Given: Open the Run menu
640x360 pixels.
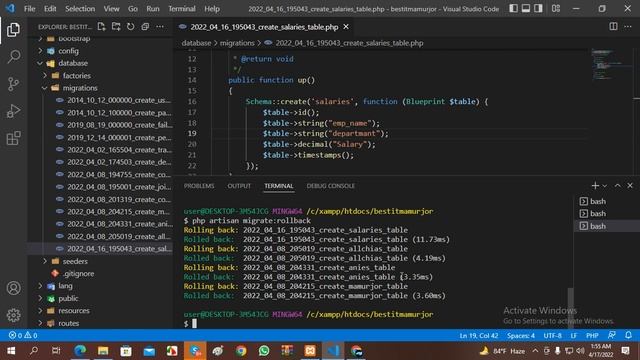Looking at the screenshot, I should click(x=153, y=9).
